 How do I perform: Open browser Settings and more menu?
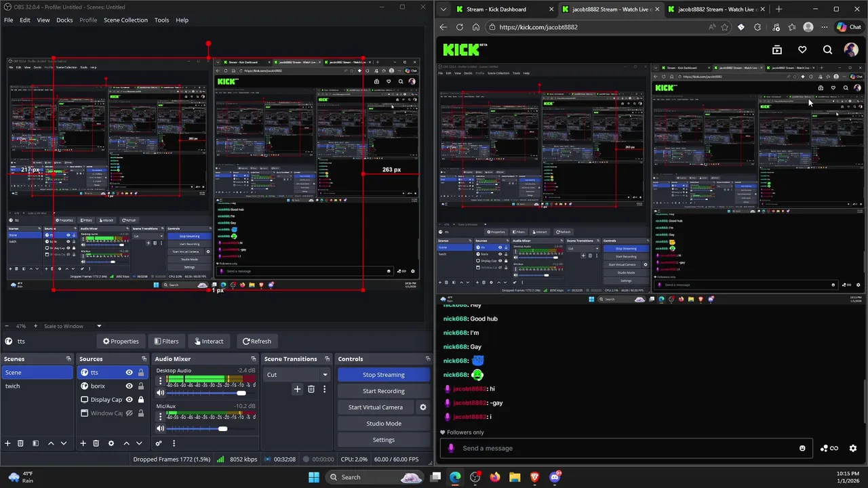pos(825,27)
